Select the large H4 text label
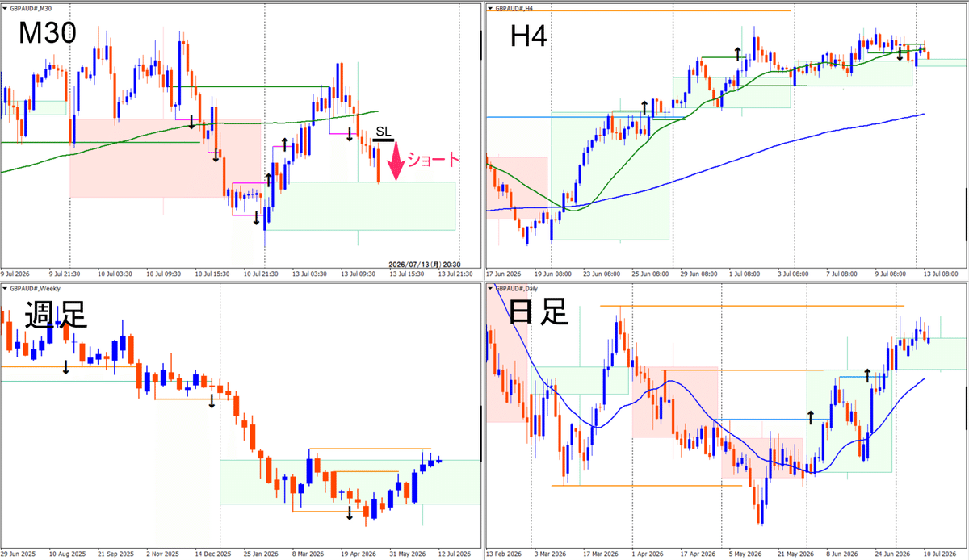 click(529, 36)
